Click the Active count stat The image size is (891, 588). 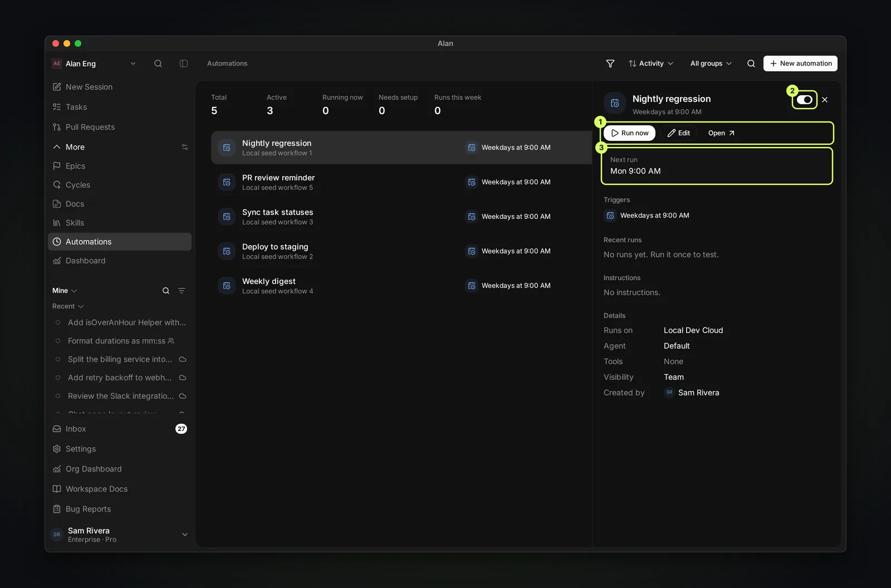click(277, 105)
